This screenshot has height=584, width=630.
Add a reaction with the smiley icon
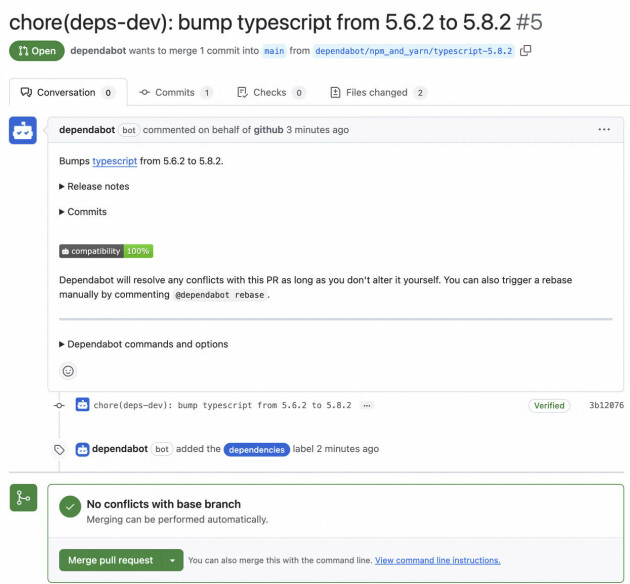68,371
